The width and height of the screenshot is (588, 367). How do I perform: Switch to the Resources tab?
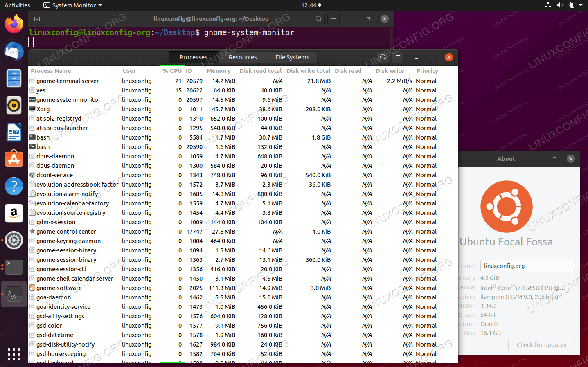click(x=243, y=57)
